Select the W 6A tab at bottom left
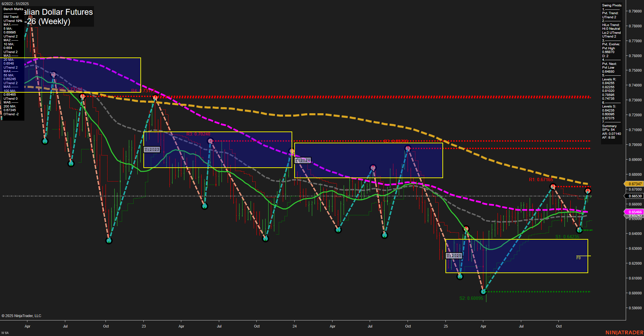The width and height of the screenshot is (644, 336). click(x=5, y=333)
